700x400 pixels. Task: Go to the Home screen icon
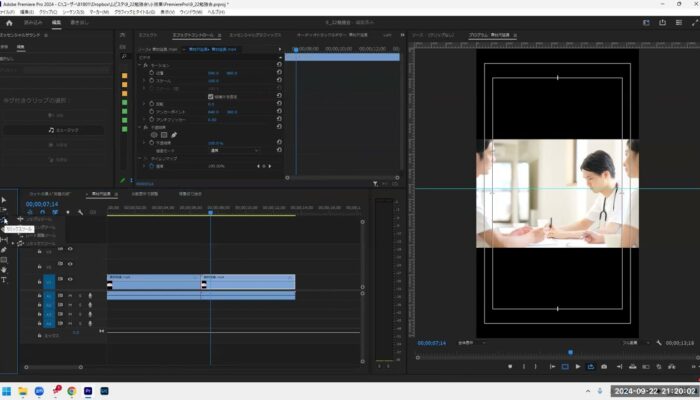pyautogui.click(x=9, y=23)
